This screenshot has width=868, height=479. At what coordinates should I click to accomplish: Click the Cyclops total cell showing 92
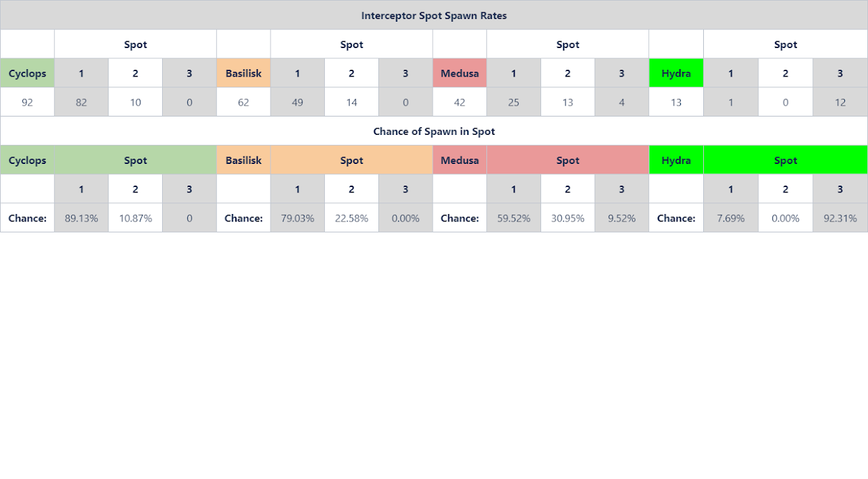[27, 102]
